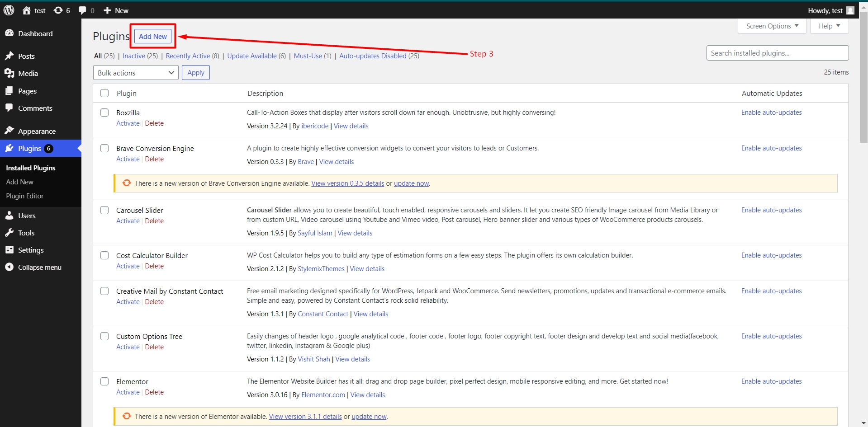Viewport: 868px width, 427px height.
Task: Activate the Boxzilla plugin
Action: (x=128, y=123)
